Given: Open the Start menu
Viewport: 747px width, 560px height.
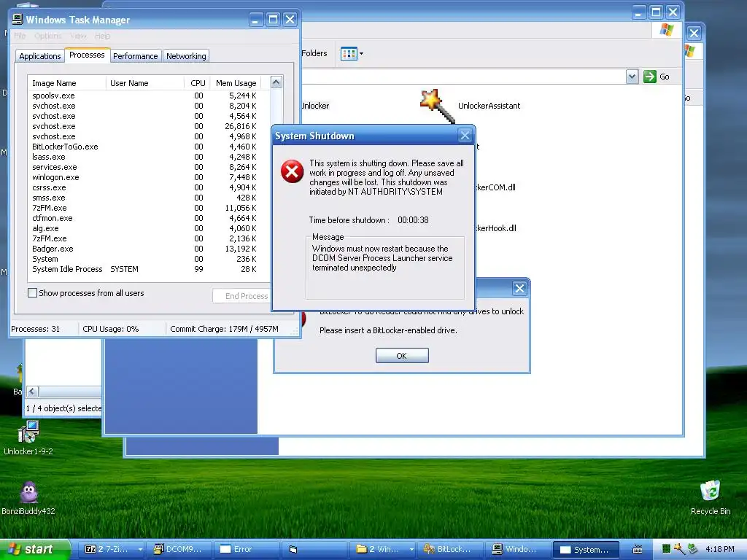Looking at the screenshot, I should click(34, 549).
